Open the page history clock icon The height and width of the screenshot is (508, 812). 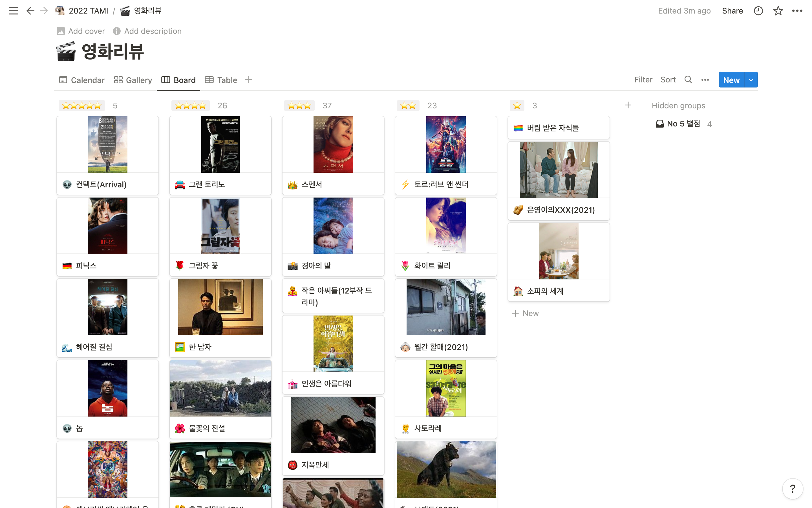pos(758,11)
